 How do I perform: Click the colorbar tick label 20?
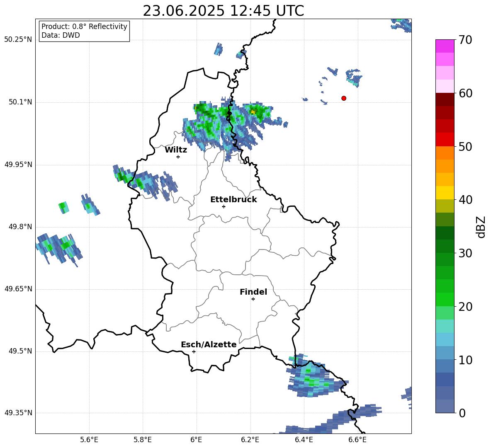point(465,307)
